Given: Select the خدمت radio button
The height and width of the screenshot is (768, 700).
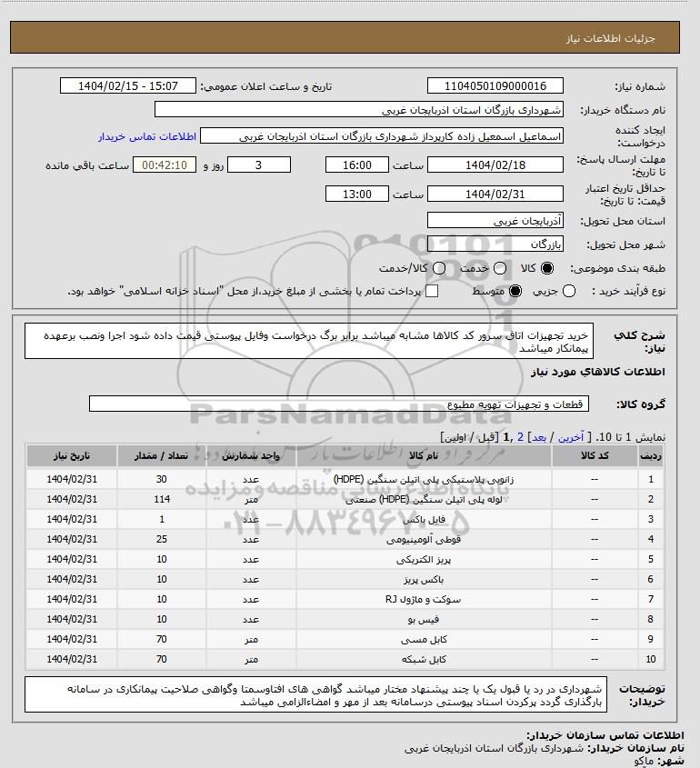Looking at the screenshot, I should pos(500,268).
